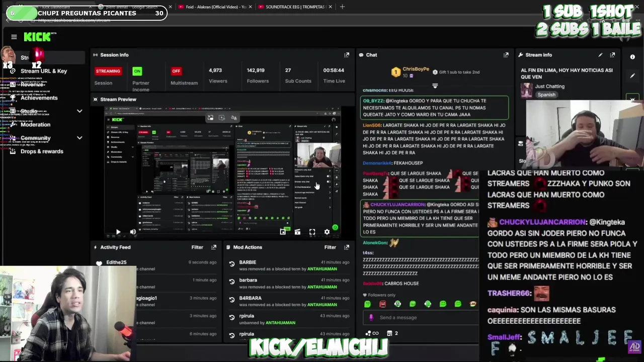
Task: Enter fullscreen on stream preview
Action: [x=312, y=232]
